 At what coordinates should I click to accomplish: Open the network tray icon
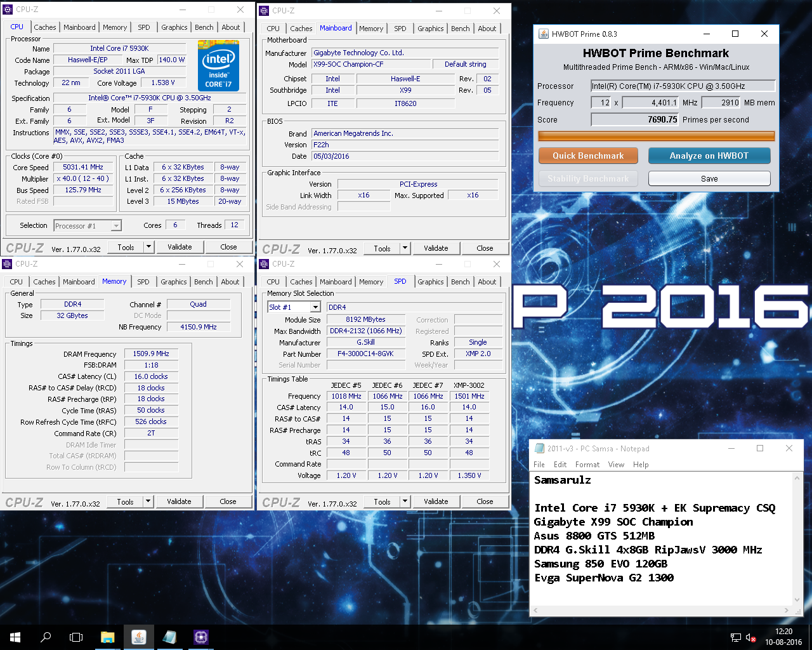pyautogui.click(x=736, y=637)
